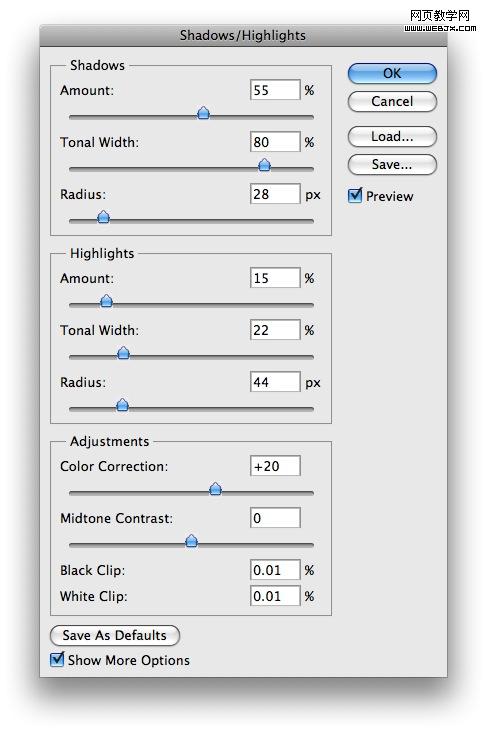
Task: Click the Highlights Radius slider handle
Action: click(x=122, y=405)
